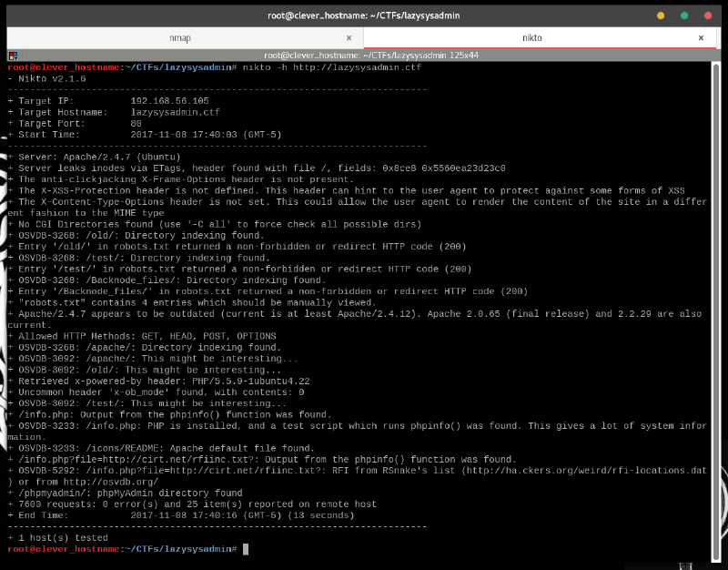Click the main window title bar text
Viewport: 728px width, 570px height.
point(364,15)
